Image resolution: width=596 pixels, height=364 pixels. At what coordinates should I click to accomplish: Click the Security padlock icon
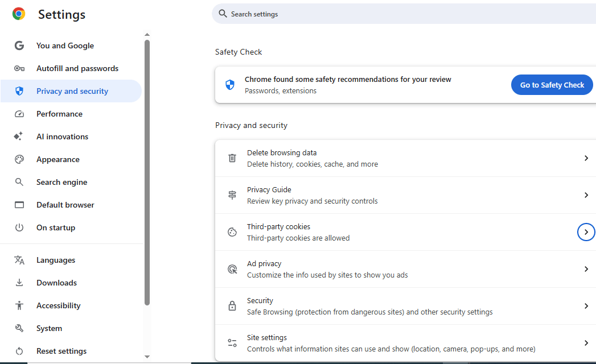tap(232, 305)
